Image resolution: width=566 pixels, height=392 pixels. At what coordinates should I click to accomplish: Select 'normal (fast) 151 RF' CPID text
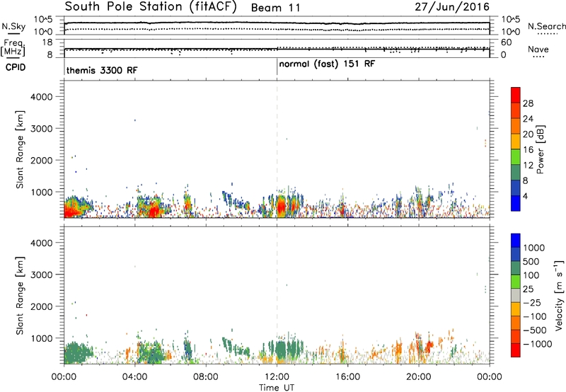[x=327, y=64]
